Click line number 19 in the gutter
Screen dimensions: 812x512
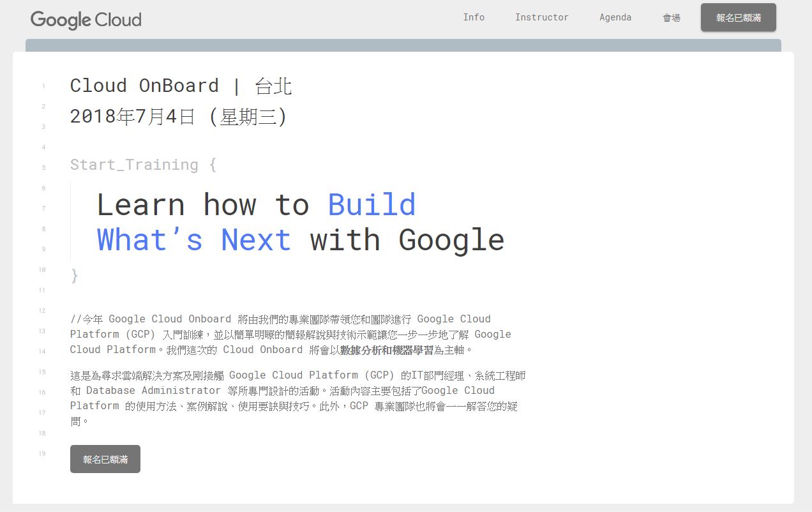coord(42,453)
